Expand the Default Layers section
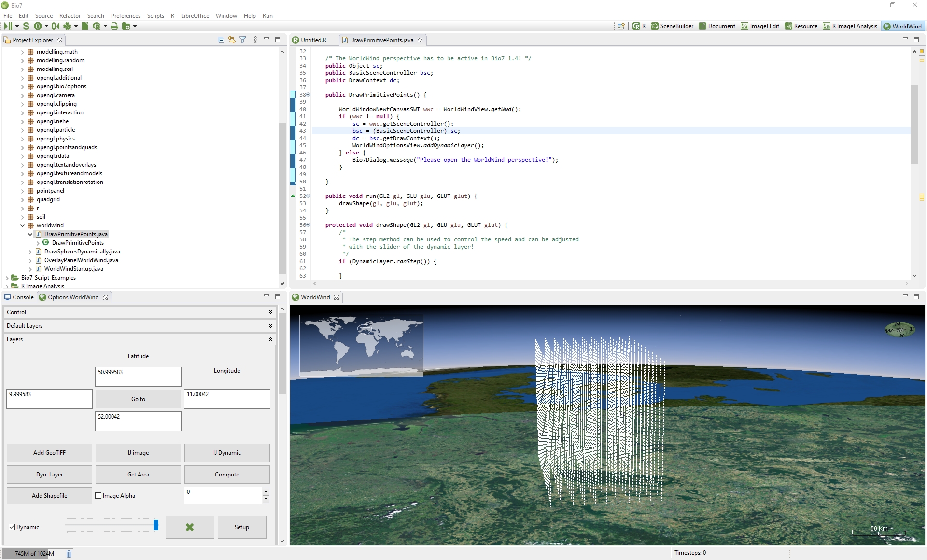This screenshot has width=927, height=560. 140,326
